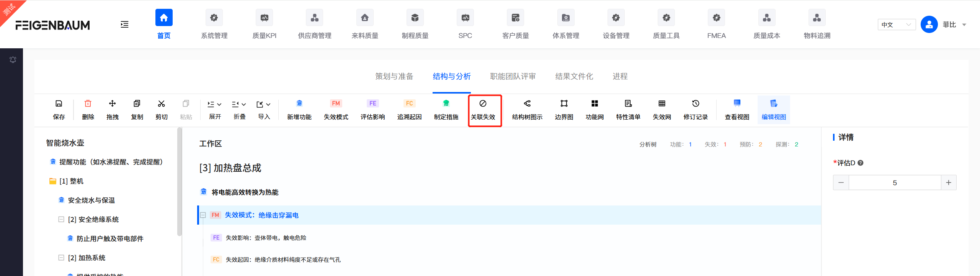The image size is (980, 276).
Task: Switch to 结果文件化 tab
Action: (574, 76)
